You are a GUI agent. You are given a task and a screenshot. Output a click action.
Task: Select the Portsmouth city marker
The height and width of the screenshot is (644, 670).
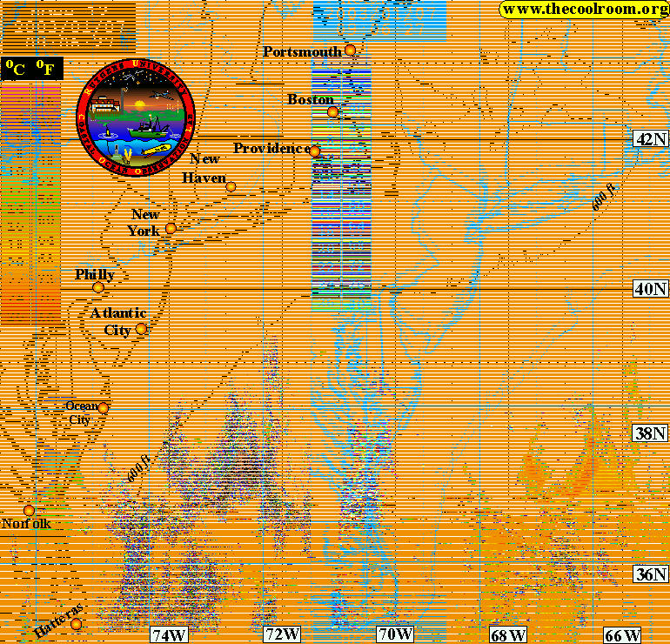click(350, 50)
